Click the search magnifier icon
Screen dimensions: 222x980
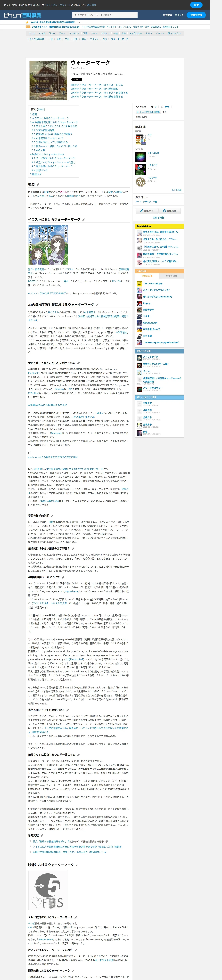pos(75,15)
